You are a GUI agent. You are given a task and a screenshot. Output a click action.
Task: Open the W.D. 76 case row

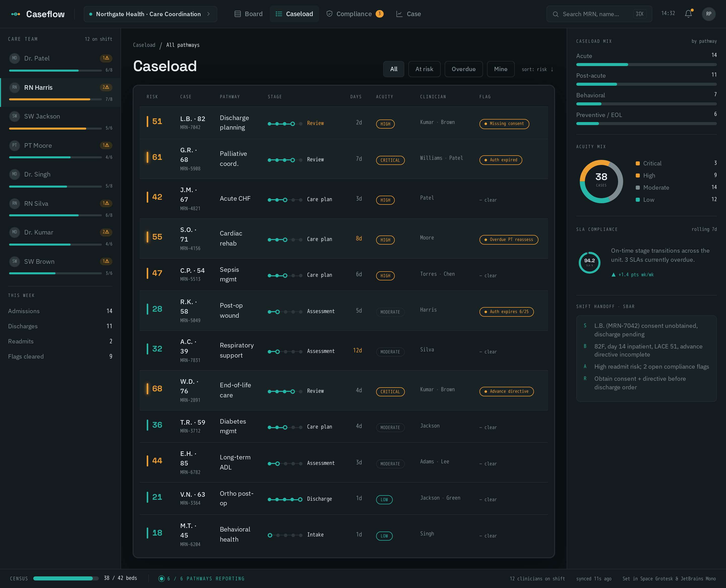pos(344,391)
